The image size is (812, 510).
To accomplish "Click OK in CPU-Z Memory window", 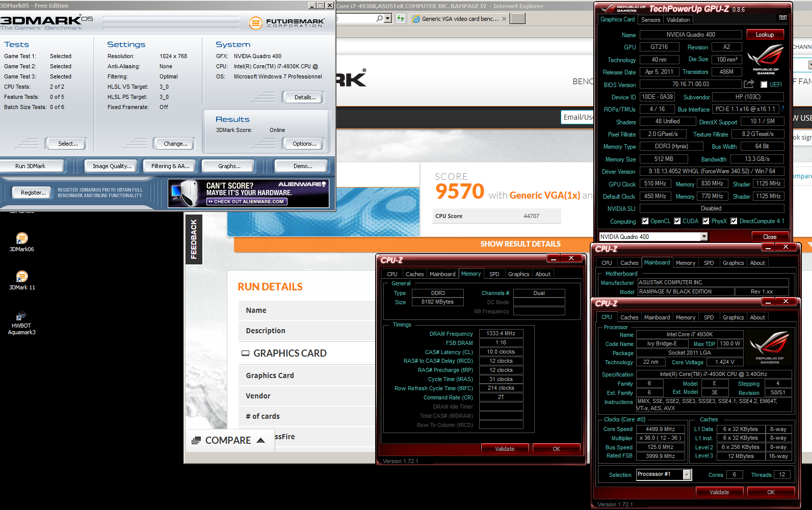I will [556, 449].
